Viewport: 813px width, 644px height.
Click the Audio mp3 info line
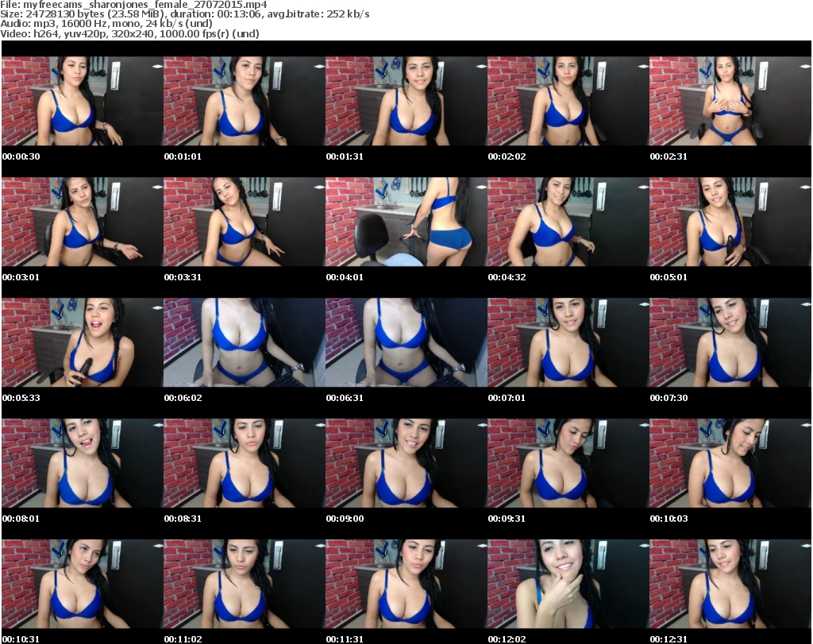coord(106,24)
